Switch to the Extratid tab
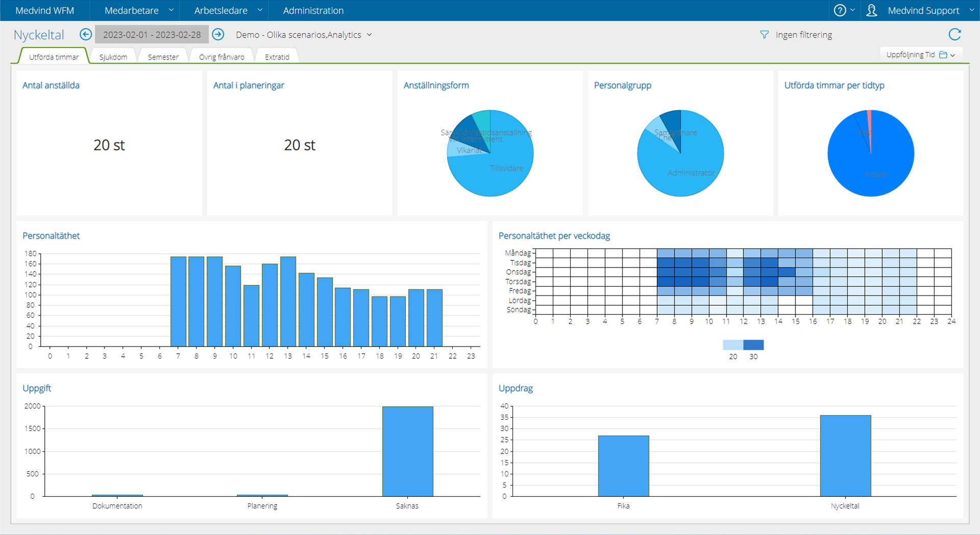The width and height of the screenshot is (980, 535). point(277,57)
